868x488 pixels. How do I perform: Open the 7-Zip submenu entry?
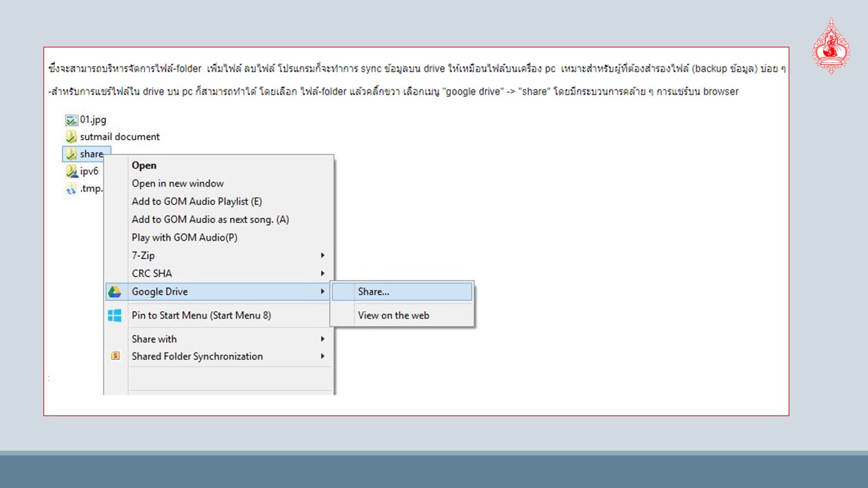coord(218,256)
